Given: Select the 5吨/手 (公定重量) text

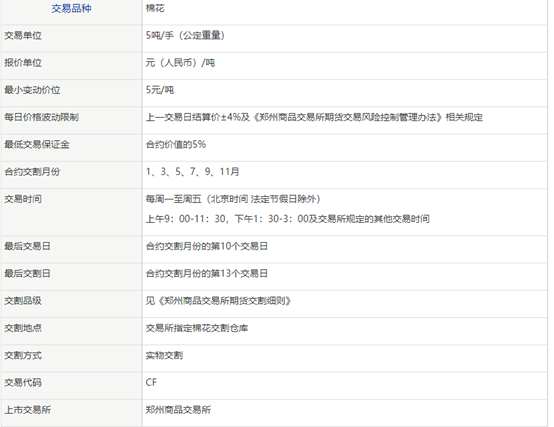Looking at the screenshot, I should click(185, 35).
